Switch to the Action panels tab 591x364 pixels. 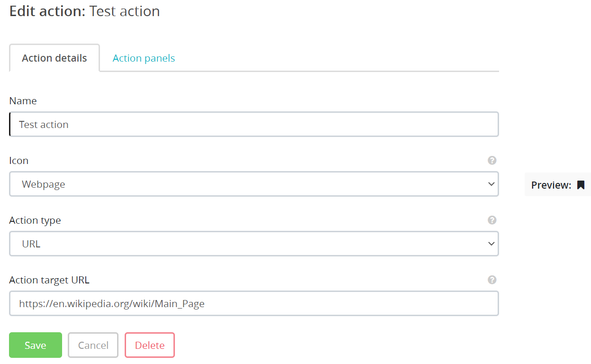[144, 58]
